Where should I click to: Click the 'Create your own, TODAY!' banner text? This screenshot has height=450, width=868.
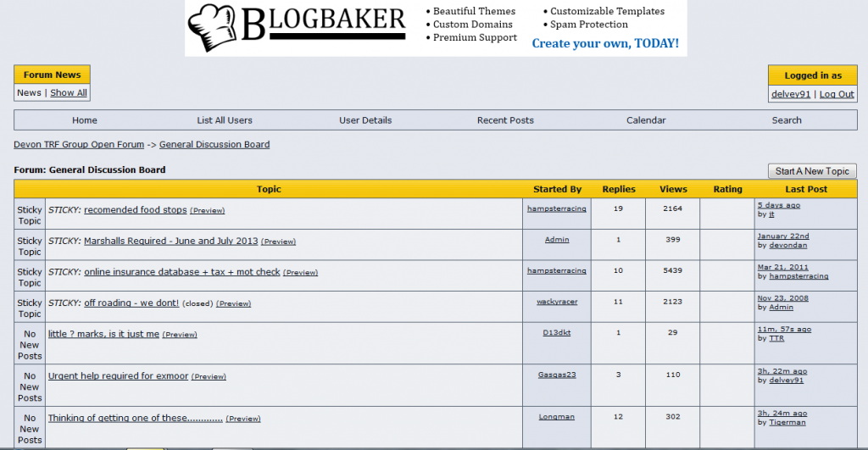tap(604, 43)
